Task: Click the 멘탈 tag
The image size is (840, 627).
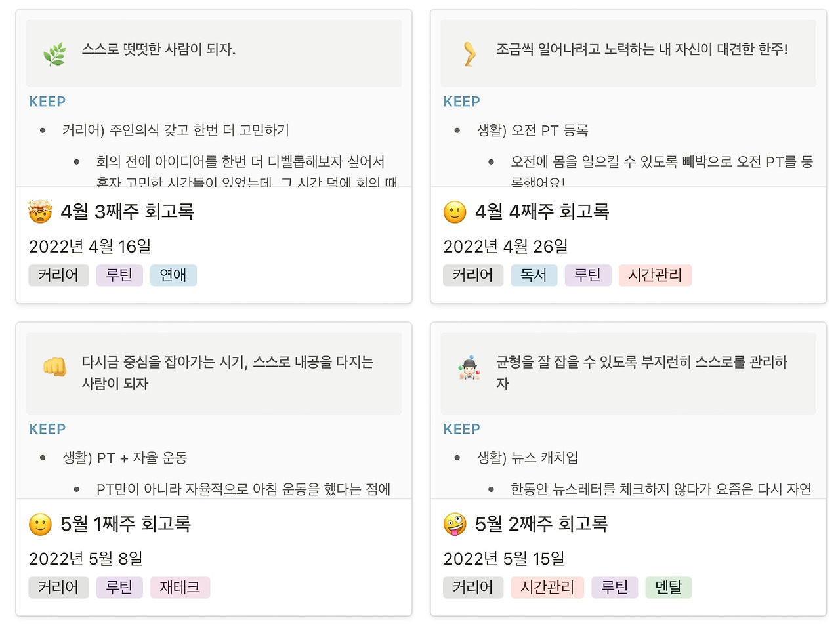Action: [669, 588]
